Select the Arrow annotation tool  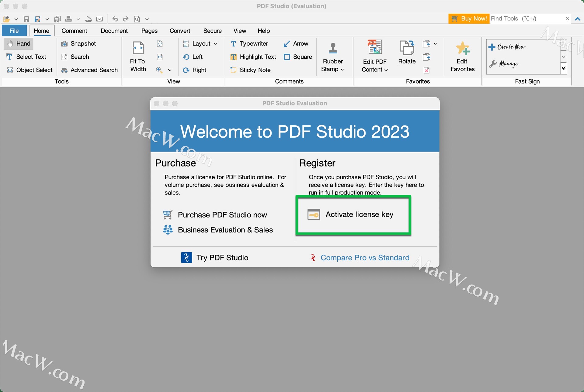click(x=296, y=43)
